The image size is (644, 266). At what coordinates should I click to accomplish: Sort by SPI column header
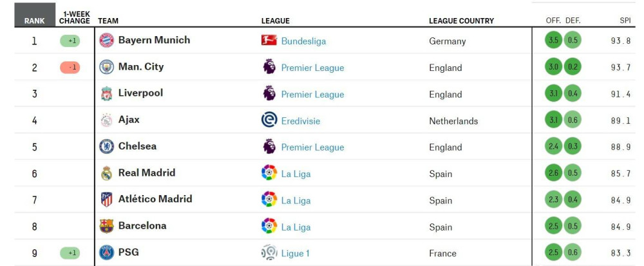[625, 21]
